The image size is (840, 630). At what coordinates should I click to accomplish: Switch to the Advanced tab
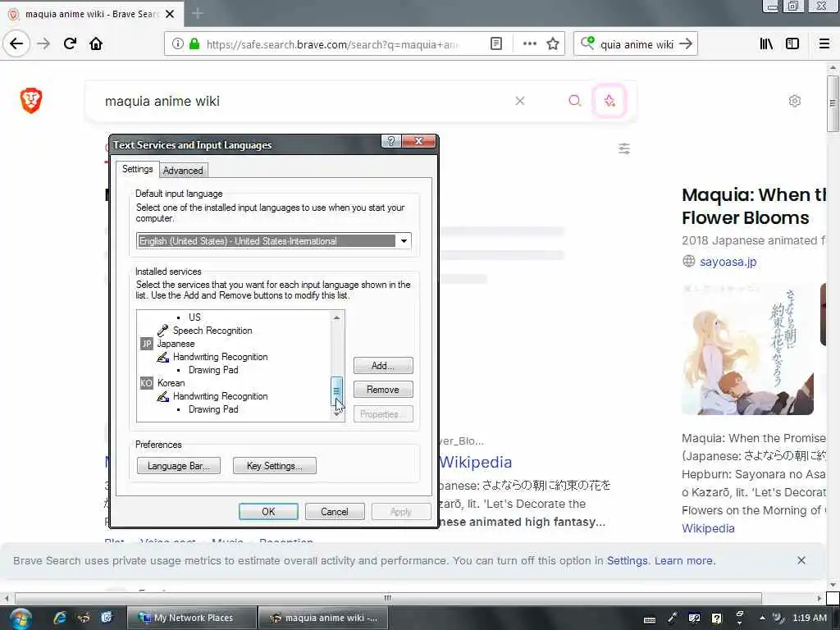[183, 171]
